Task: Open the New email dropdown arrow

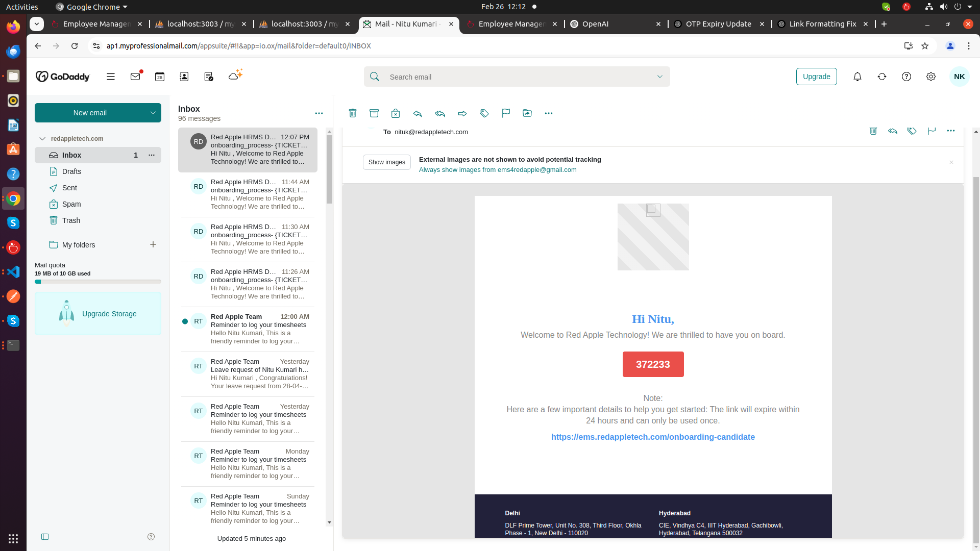Action: pos(153,113)
